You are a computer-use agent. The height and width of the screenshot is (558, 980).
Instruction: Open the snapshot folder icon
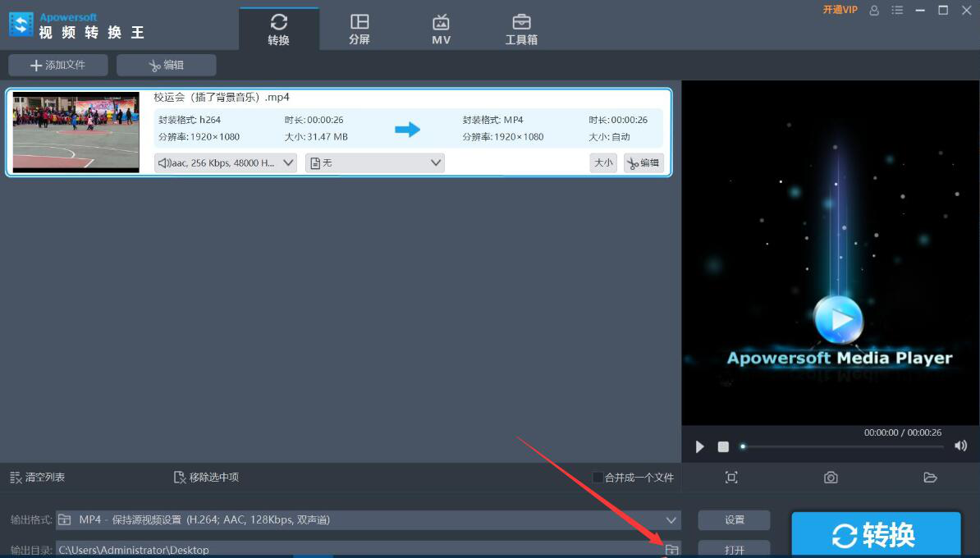(930, 478)
